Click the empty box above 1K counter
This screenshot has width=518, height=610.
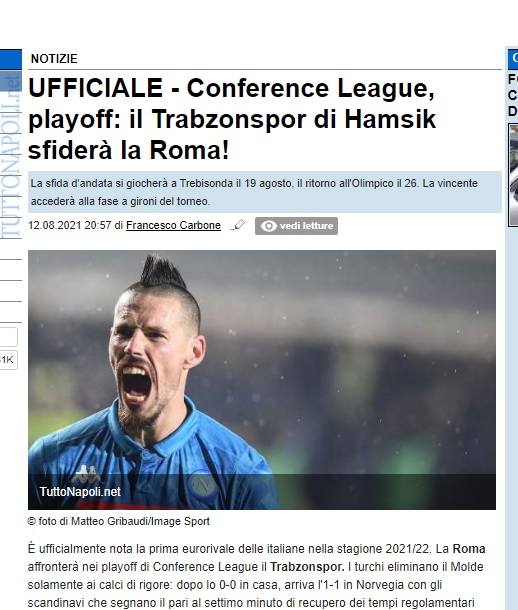[x=8, y=337]
